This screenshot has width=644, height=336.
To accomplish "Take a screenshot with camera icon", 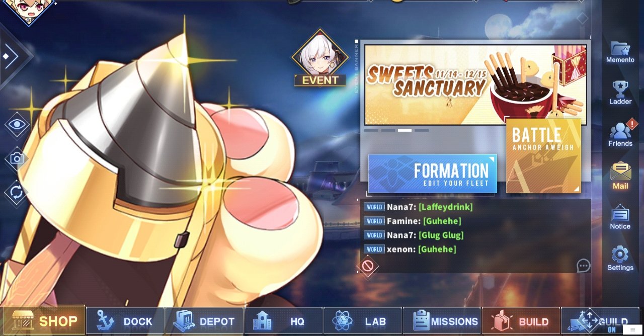I will [x=17, y=158].
